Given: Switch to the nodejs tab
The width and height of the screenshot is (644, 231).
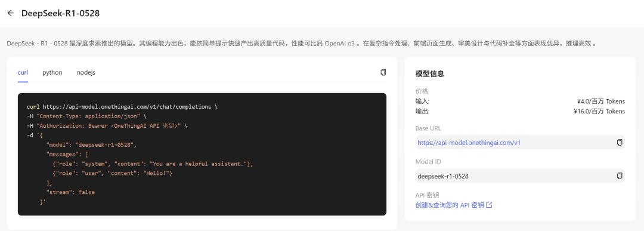Looking at the screenshot, I should point(86,72).
